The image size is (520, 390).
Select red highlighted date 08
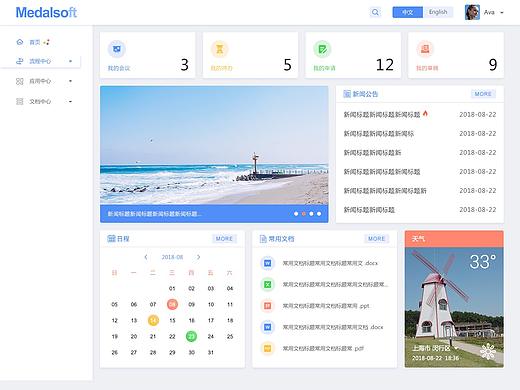172,304
